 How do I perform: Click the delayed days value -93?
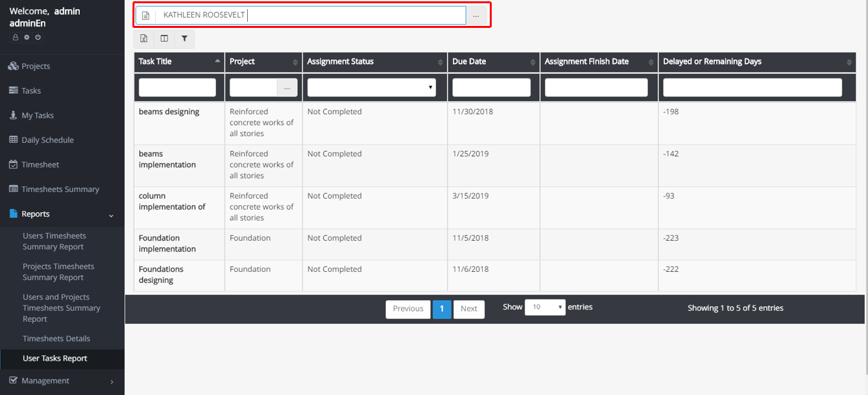pyautogui.click(x=669, y=196)
